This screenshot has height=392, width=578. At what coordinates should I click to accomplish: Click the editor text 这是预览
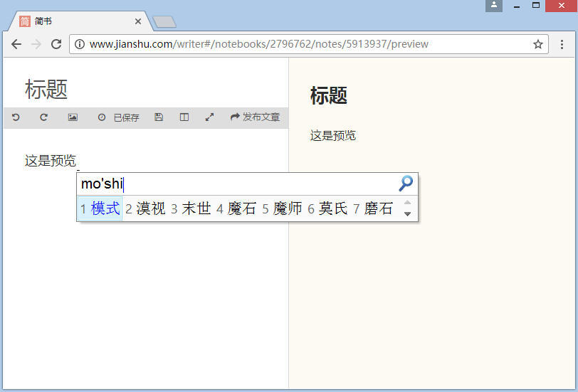[x=51, y=161]
